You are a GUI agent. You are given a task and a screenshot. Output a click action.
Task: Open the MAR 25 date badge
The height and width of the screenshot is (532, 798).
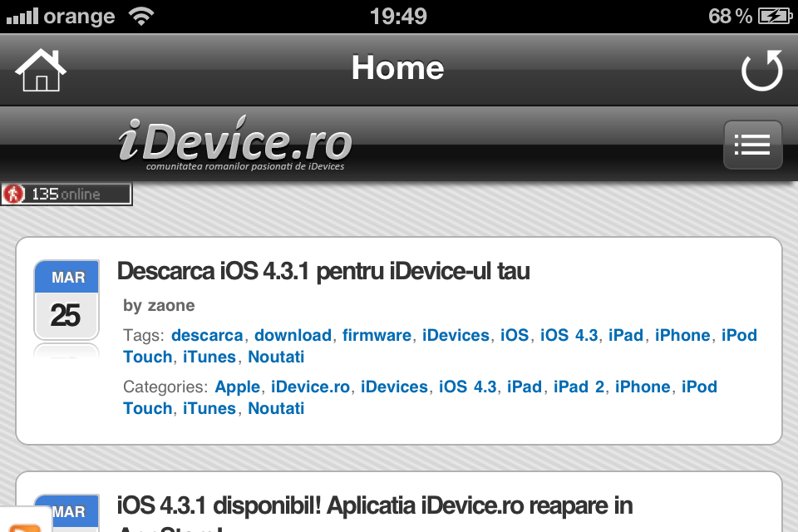66,300
